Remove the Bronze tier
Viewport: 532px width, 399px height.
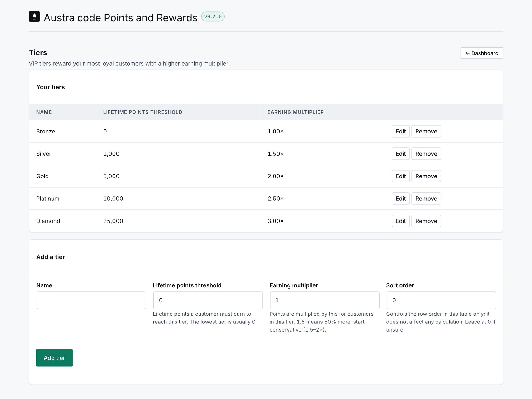tap(426, 131)
